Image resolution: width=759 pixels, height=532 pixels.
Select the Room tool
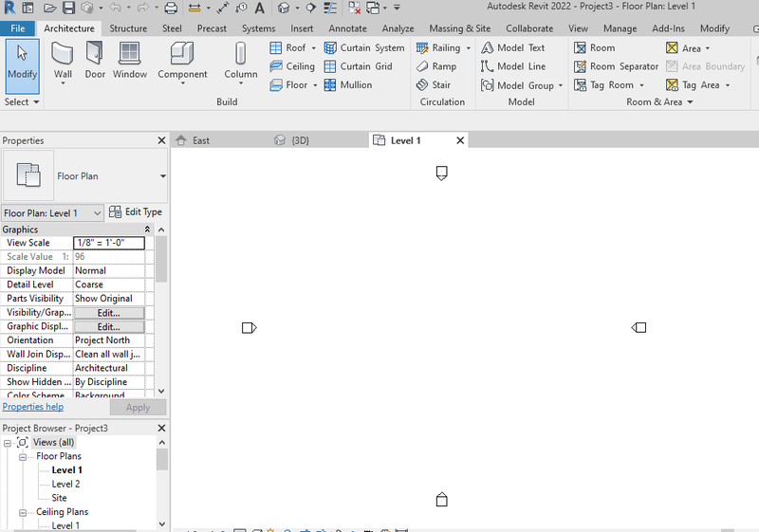[x=595, y=47]
